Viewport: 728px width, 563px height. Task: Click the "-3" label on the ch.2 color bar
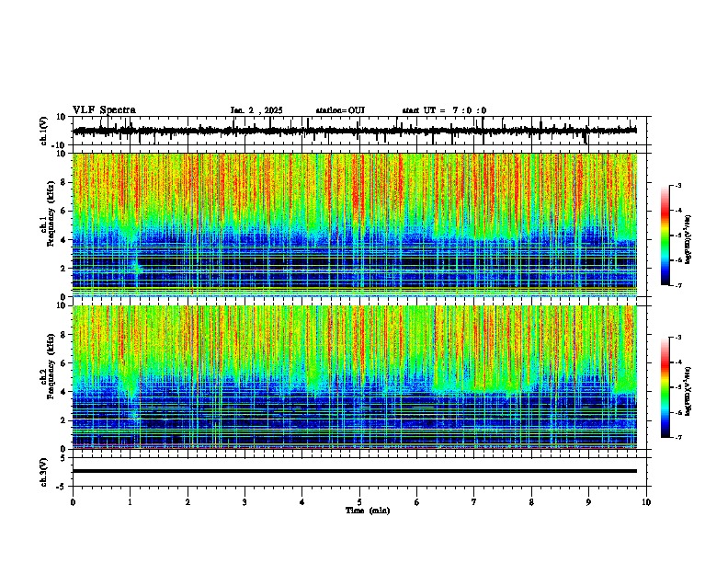[x=678, y=338]
